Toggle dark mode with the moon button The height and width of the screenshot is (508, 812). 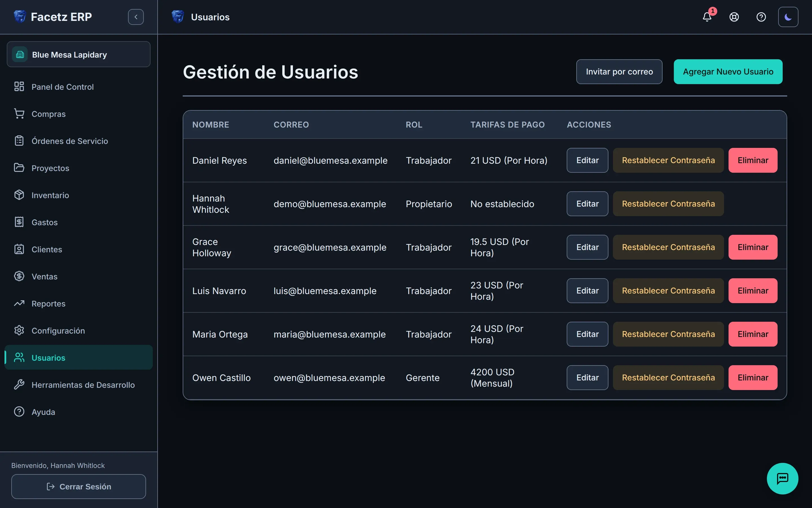(788, 17)
